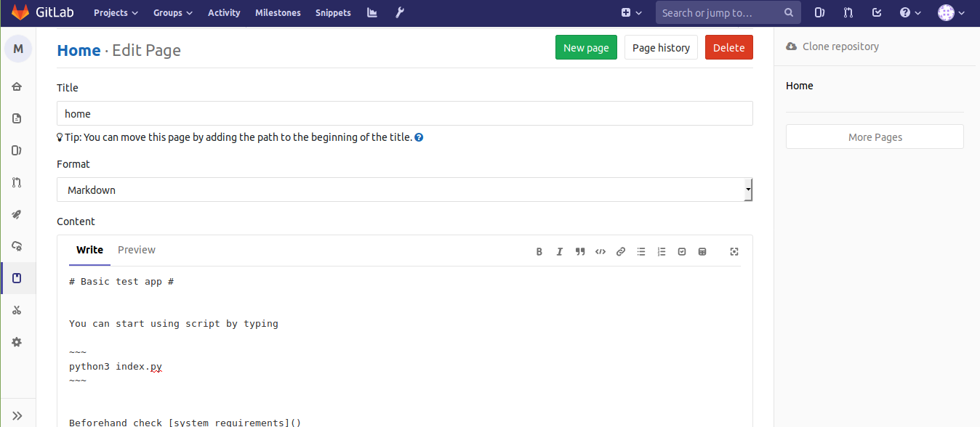This screenshot has height=427, width=980.
Task: Open Project overview home icon in sidebar
Action: pos(17,86)
